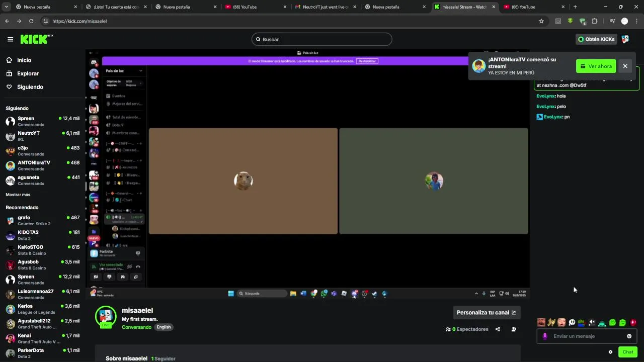Viewport: 644px width, 362px height.
Task: Open ANTONIcraTV channel in sidebar
Action: tap(43, 165)
